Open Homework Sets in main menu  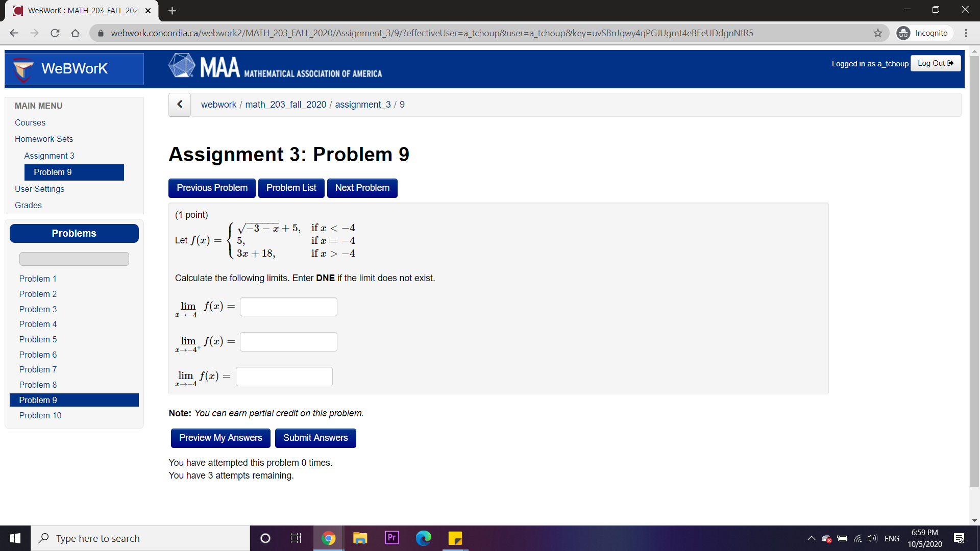coord(44,139)
